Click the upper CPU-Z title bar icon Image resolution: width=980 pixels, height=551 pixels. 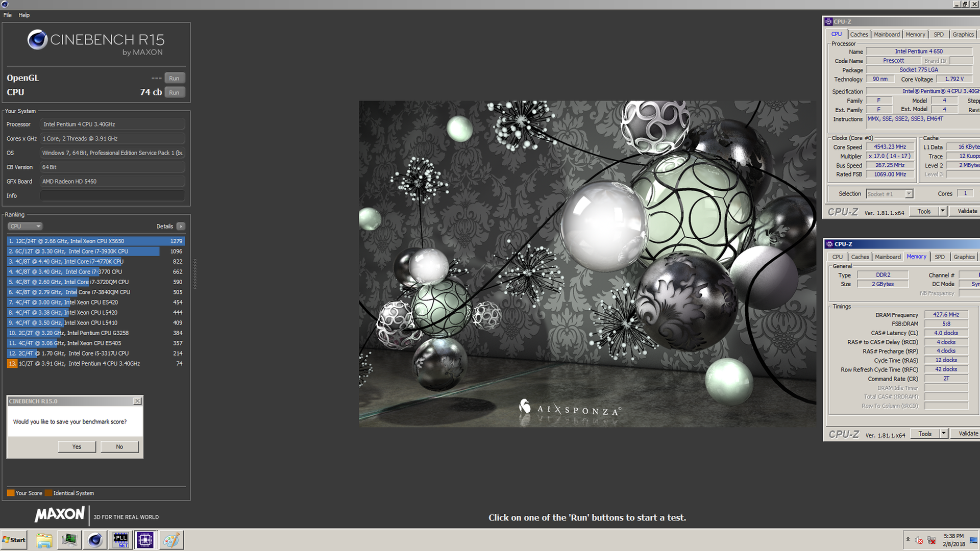828,21
